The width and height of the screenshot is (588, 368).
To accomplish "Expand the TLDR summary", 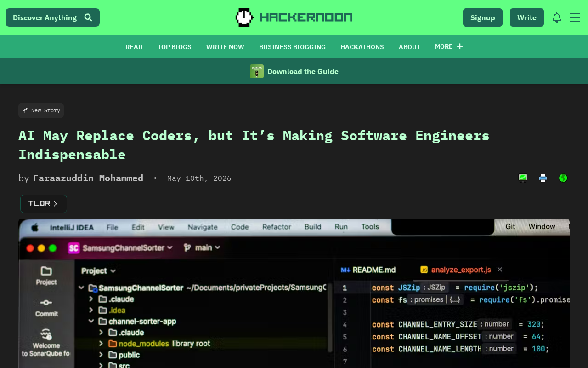I will [44, 204].
